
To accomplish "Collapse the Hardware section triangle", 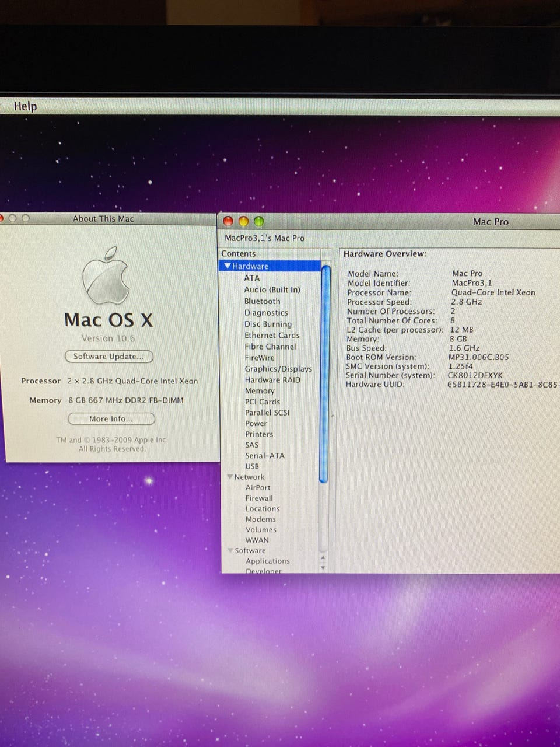I will tap(228, 266).
